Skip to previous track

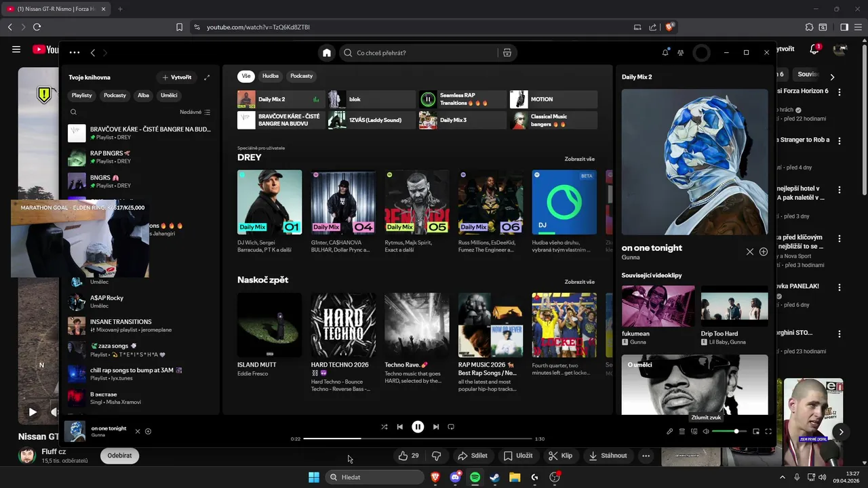[400, 427]
